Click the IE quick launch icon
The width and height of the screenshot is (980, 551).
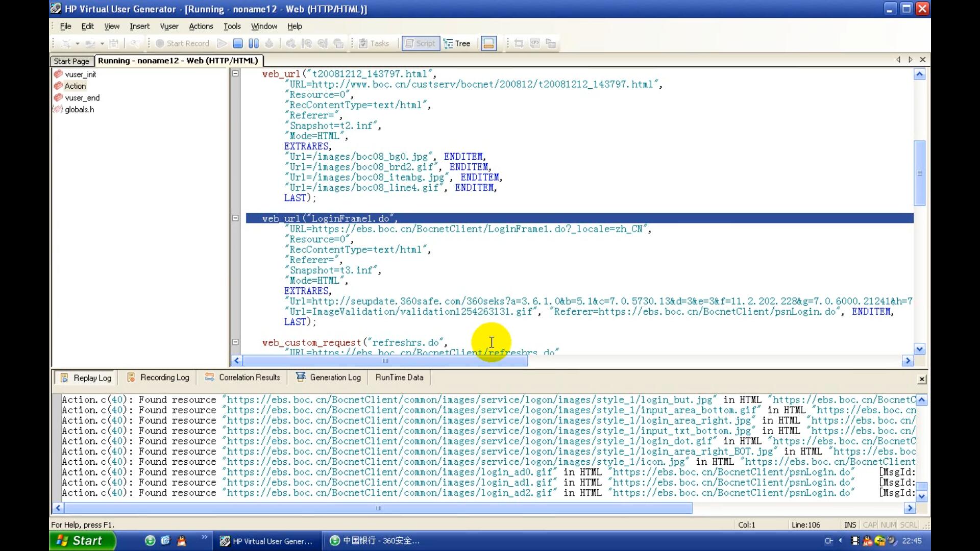pyautogui.click(x=165, y=541)
